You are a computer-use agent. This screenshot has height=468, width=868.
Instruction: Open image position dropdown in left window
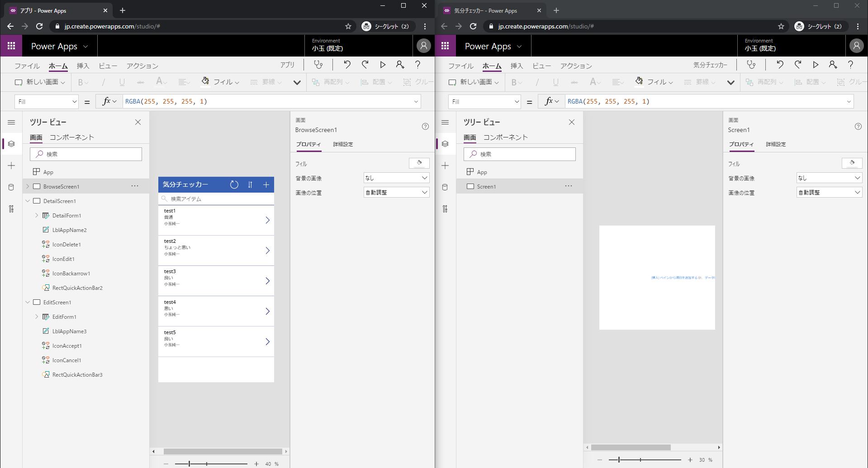[x=396, y=193]
